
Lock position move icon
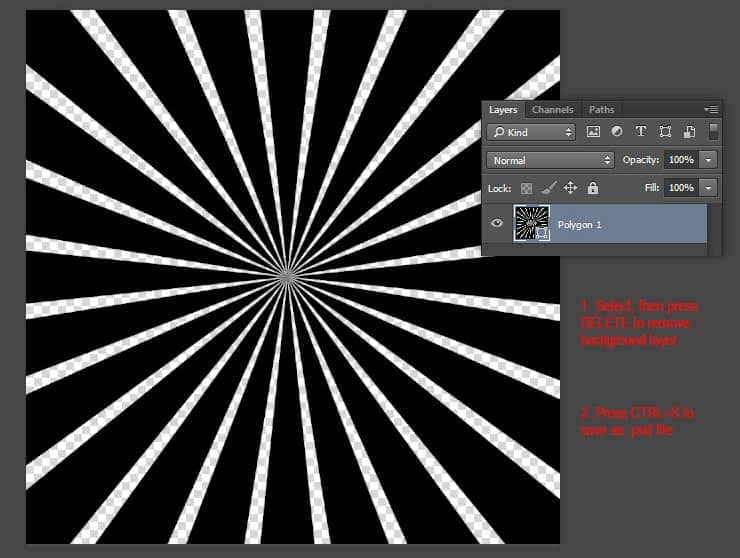(x=570, y=188)
